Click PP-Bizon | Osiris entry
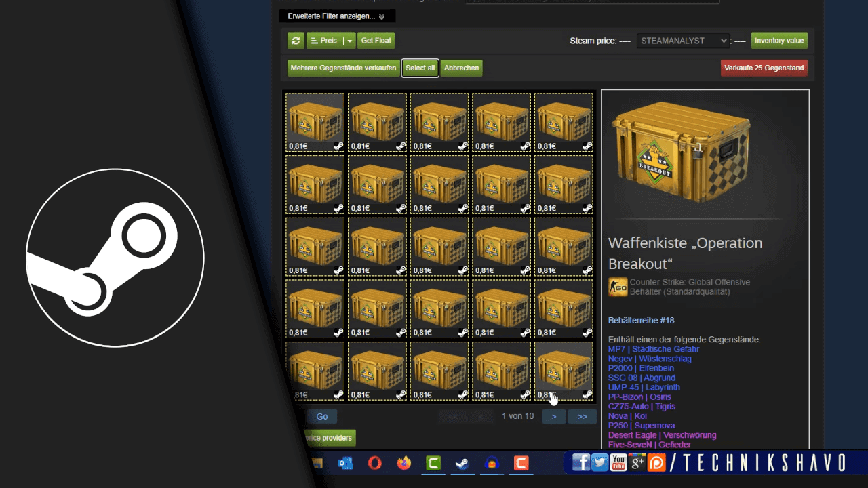 point(639,396)
